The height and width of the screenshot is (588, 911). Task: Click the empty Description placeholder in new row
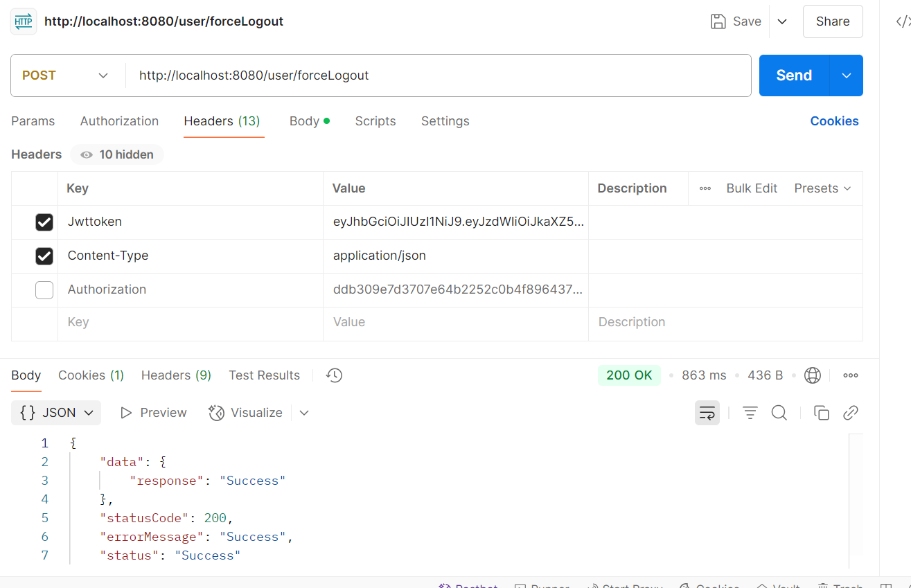pos(725,322)
